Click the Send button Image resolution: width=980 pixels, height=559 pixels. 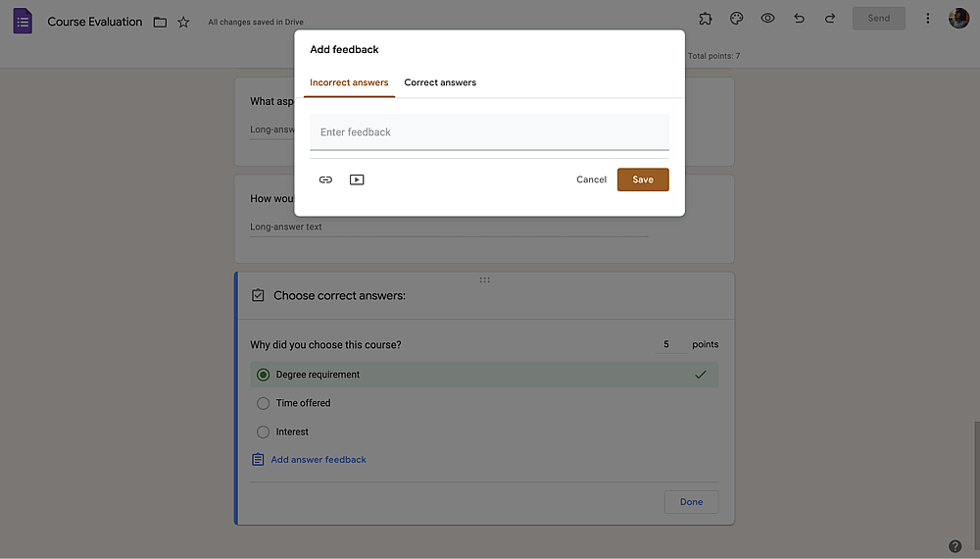879,18
